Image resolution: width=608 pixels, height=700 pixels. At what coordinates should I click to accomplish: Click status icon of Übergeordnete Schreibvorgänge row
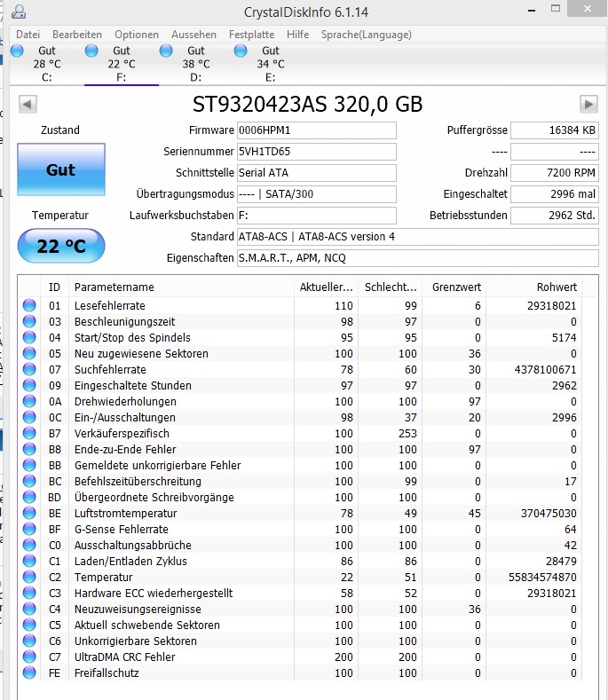29,497
